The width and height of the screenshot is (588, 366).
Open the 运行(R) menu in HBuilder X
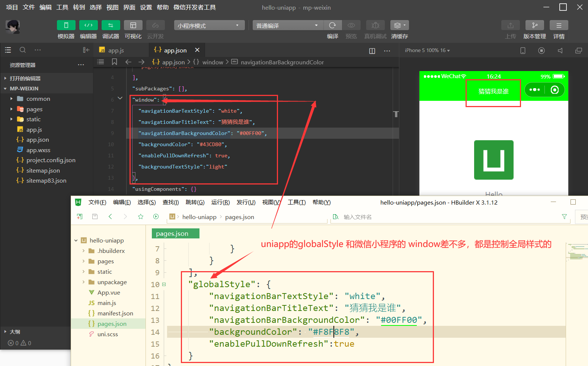[220, 202]
